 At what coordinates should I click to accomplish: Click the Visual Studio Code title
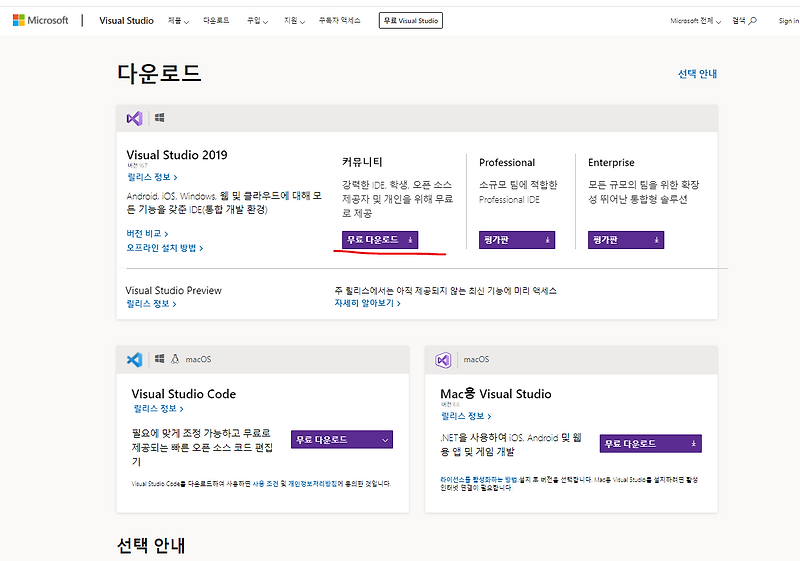(184, 394)
